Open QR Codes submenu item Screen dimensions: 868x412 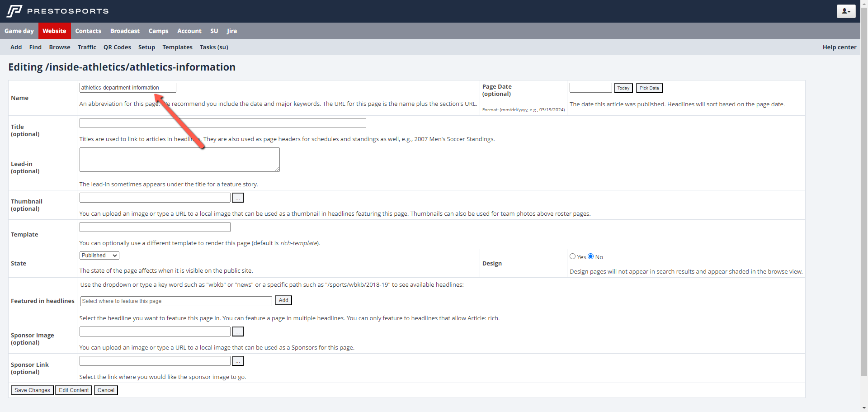[x=117, y=47]
